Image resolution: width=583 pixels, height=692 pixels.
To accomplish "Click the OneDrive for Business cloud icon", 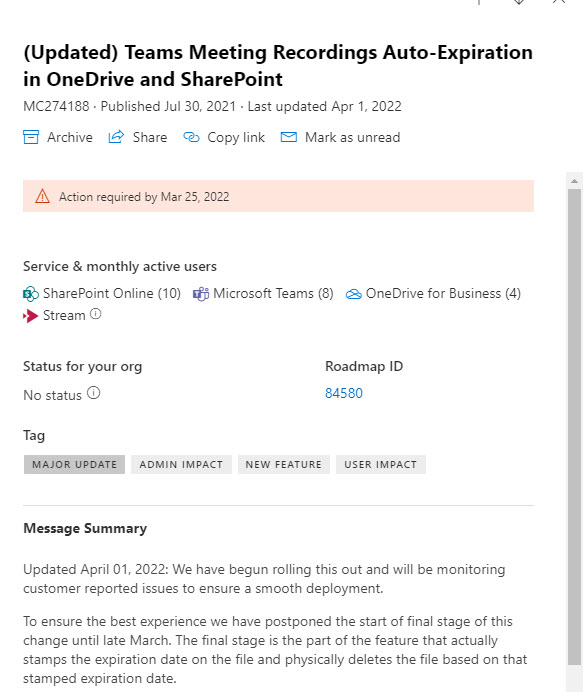I will tap(354, 294).
